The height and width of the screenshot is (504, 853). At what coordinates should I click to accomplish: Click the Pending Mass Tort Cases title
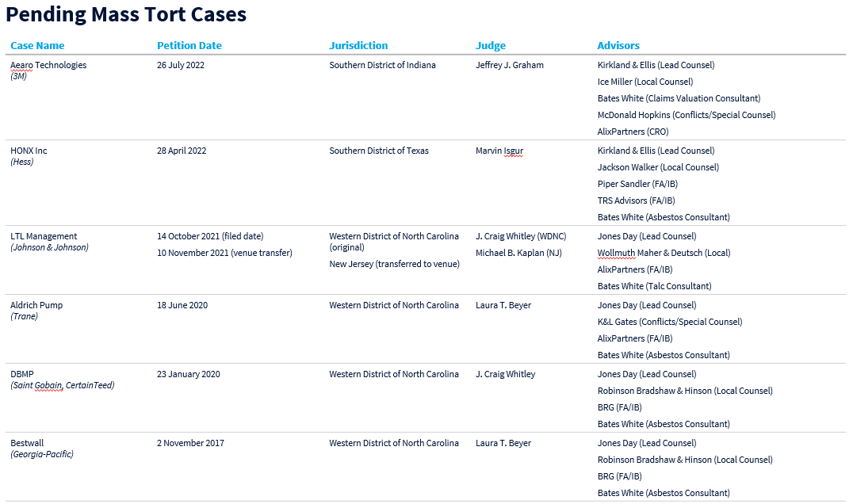point(126,14)
